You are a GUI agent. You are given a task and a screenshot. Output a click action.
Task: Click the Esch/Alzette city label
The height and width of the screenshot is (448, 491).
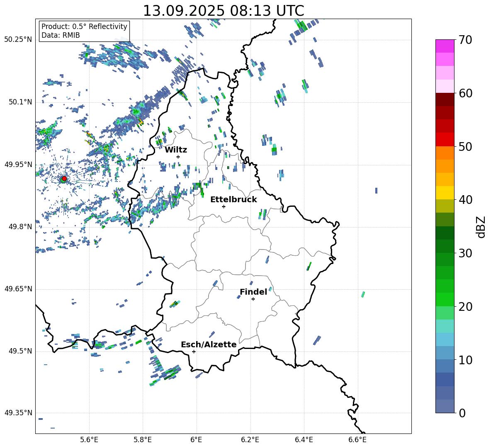209,344
